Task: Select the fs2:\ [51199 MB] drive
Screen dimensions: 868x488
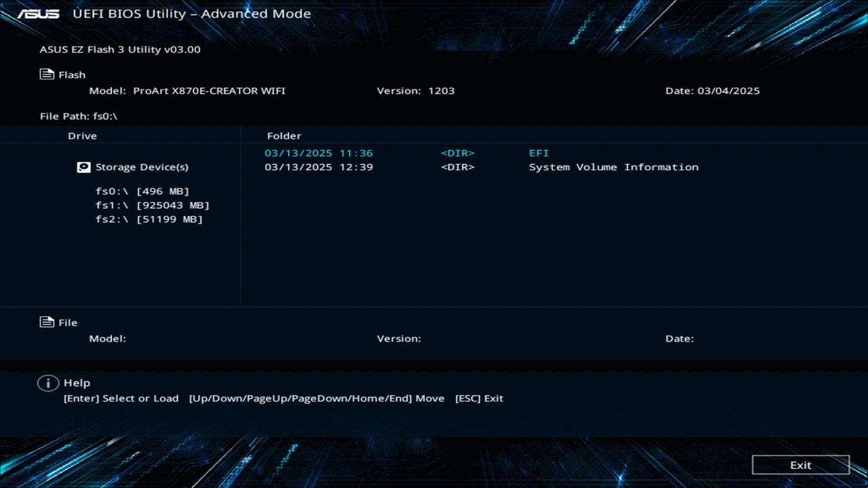Action: click(x=149, y=219)
